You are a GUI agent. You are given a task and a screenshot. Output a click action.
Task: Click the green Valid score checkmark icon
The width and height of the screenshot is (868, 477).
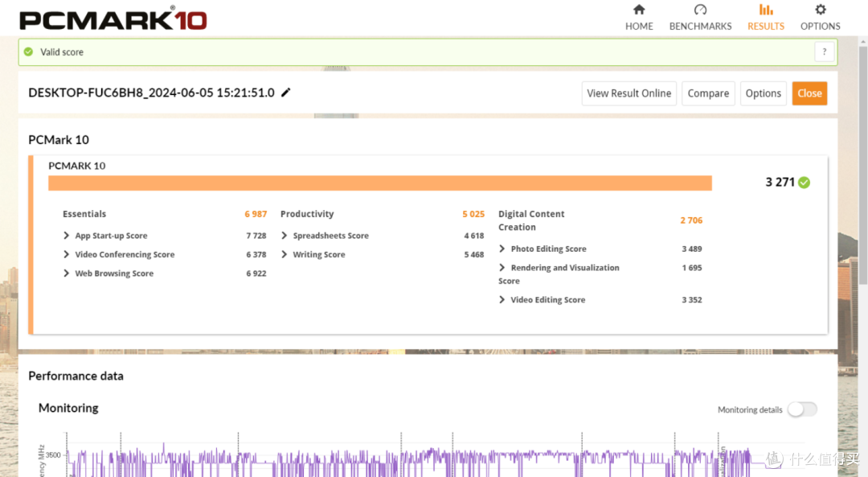point(28,51)
